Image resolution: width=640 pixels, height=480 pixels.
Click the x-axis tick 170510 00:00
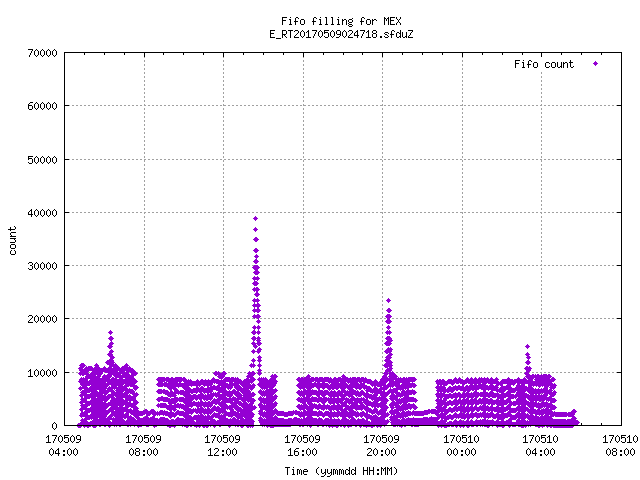(x=461, y=446)
